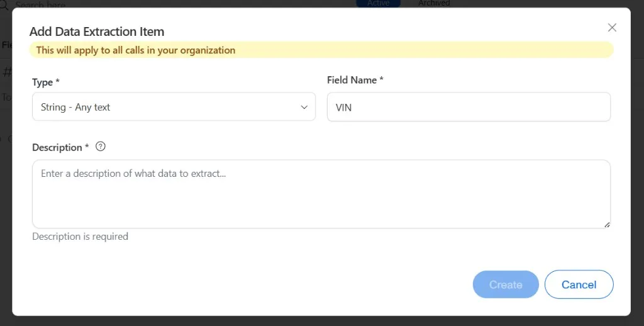Click the "Field Name *" label
This screenshot has height=326, width=644.
pos(355,80)
